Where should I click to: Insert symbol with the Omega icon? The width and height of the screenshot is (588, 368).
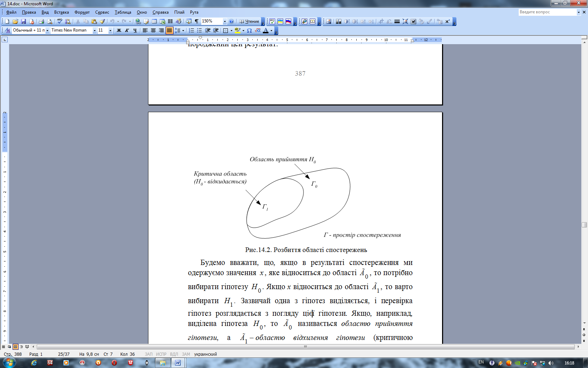pyautogui.click(x=249, y=30)
